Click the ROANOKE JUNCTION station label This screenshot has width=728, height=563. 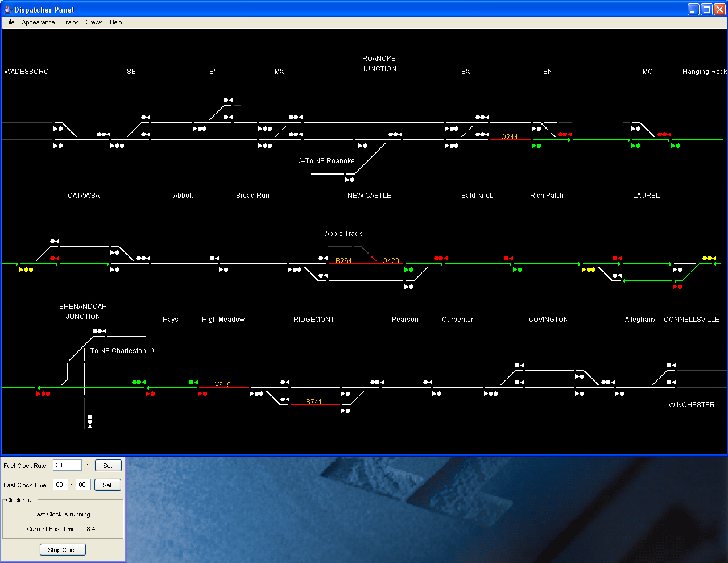[379, 64]
